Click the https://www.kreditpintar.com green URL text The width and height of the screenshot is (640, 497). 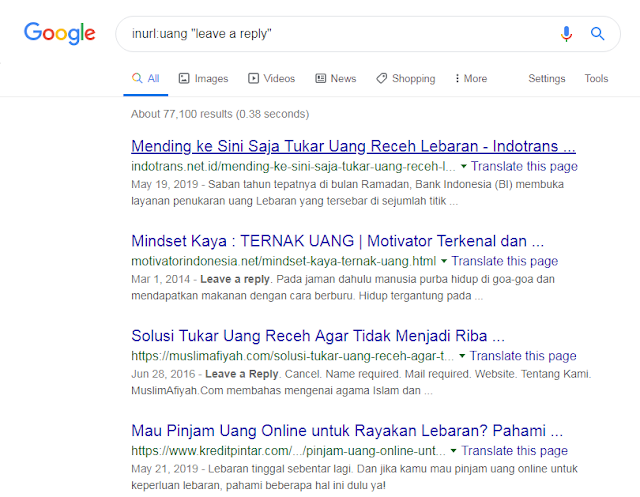coord(288,450)
